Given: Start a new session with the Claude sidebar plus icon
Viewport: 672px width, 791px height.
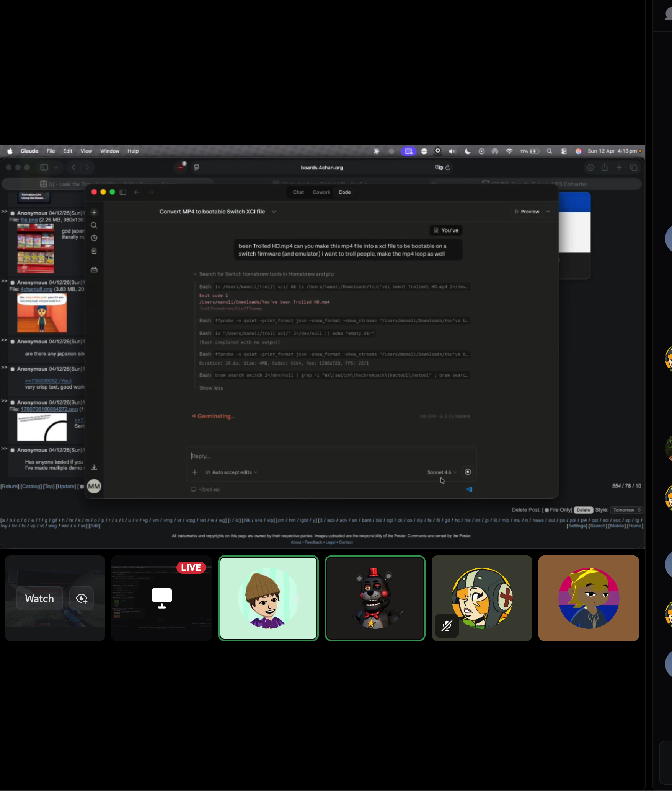Looking at the screenshot, I should pyautogui.click(x=94, y=213).
